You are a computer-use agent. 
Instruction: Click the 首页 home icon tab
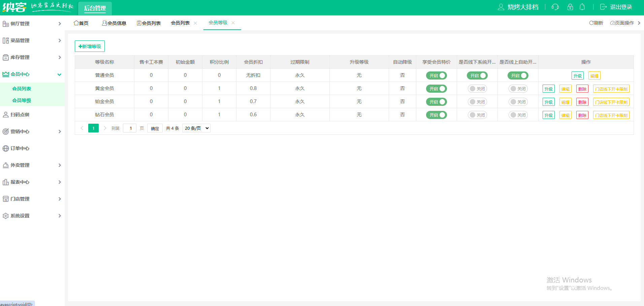81,23
